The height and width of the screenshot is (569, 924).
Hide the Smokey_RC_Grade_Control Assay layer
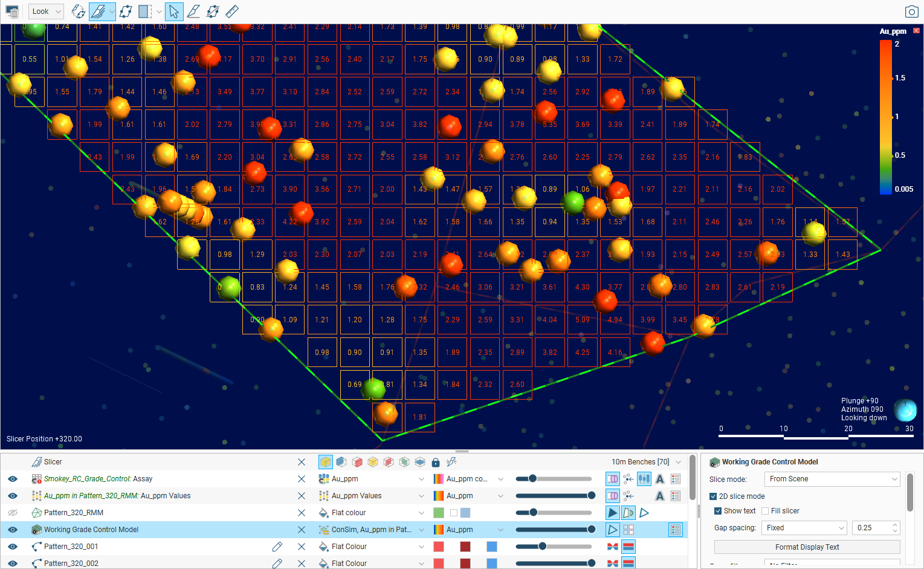tap(13, 479)
